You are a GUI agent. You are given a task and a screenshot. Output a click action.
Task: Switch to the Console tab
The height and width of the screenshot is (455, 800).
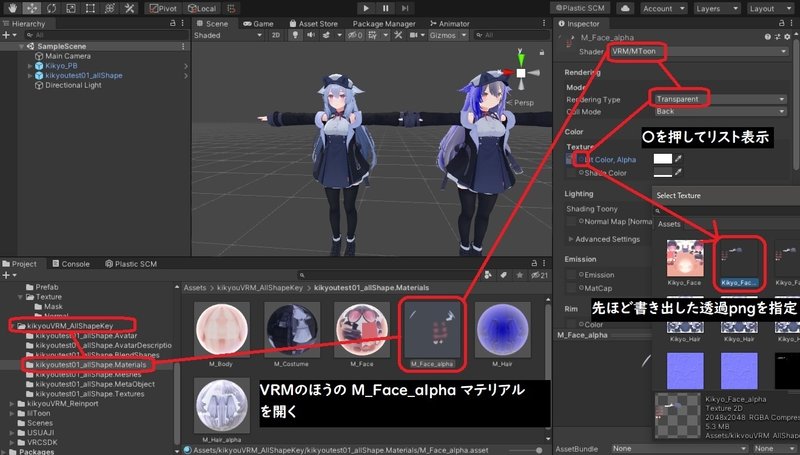pos(71,264)
